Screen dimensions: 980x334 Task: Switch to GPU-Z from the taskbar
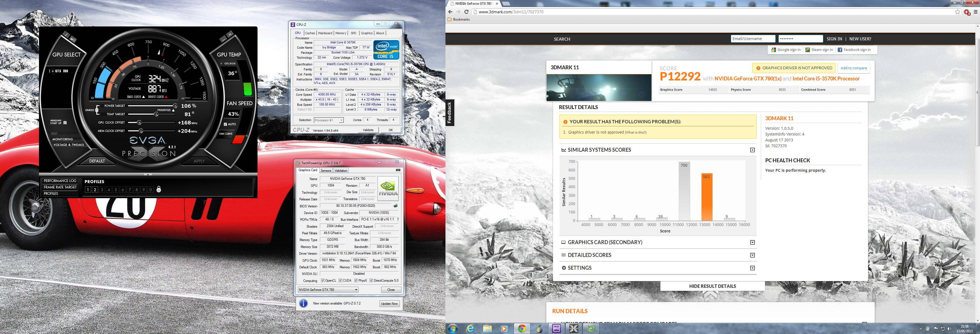[x=592, y=329]
